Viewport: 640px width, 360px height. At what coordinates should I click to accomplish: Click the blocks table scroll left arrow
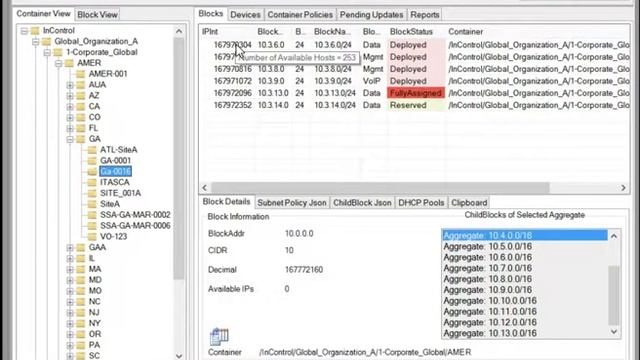point(205,188)
